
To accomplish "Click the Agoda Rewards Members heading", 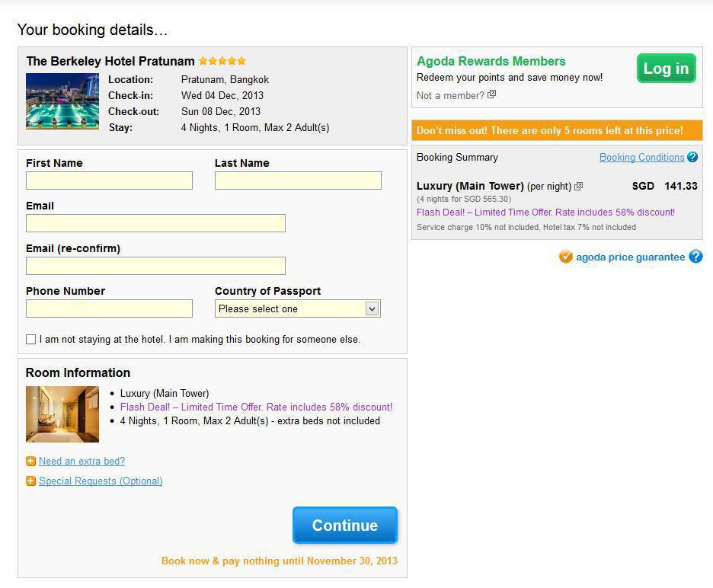I will point(491,61).
